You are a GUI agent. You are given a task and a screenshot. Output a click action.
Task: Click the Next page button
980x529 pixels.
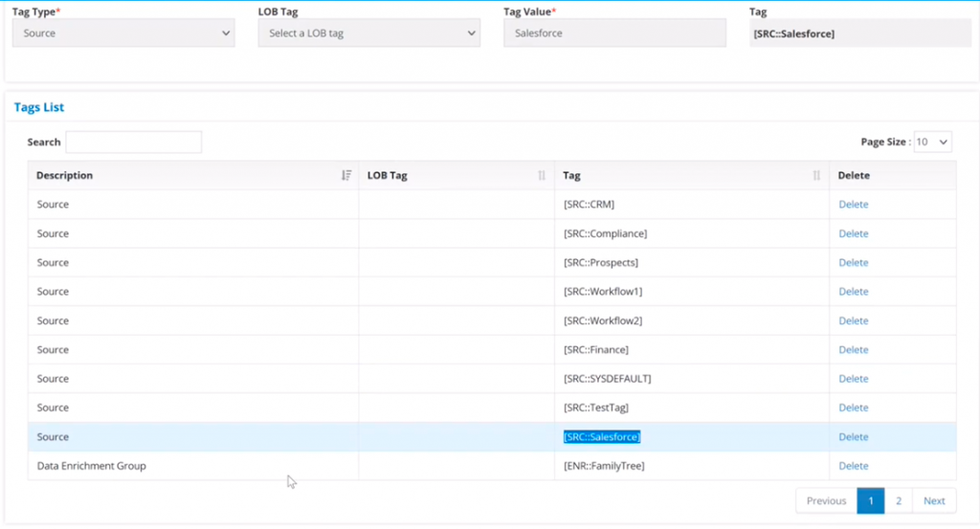[934, 500]
